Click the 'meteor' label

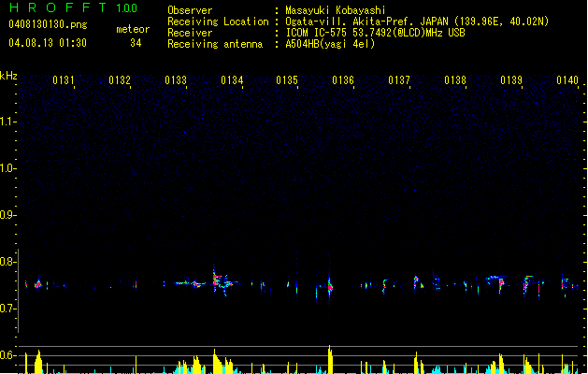click(133, 29)
